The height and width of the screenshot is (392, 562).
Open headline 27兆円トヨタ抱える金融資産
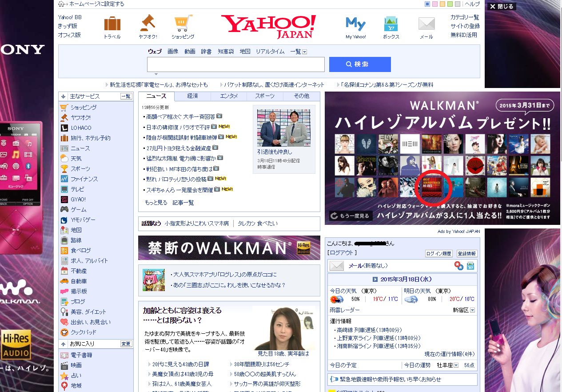[179, 148]
